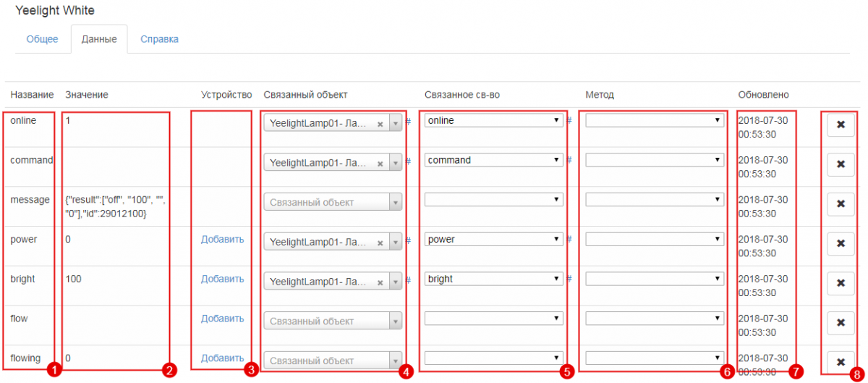Click the Связанный объект column header

click(305, 95)
